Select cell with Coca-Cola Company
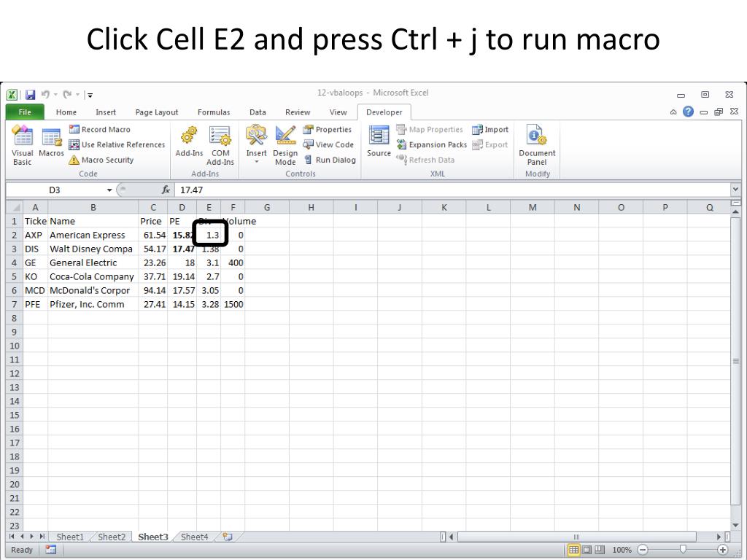The image size is (747, 560). point(93,276)
